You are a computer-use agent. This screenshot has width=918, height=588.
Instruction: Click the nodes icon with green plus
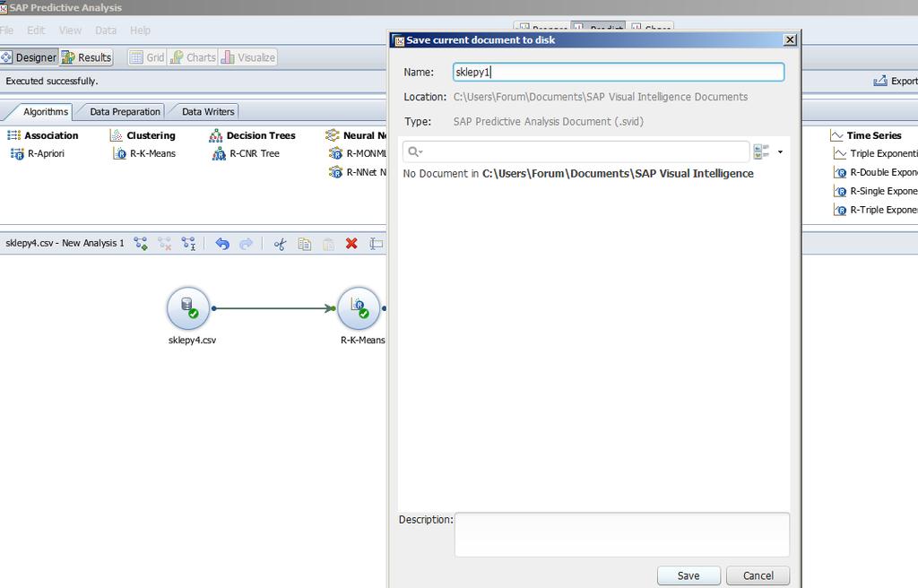(141, 244)
